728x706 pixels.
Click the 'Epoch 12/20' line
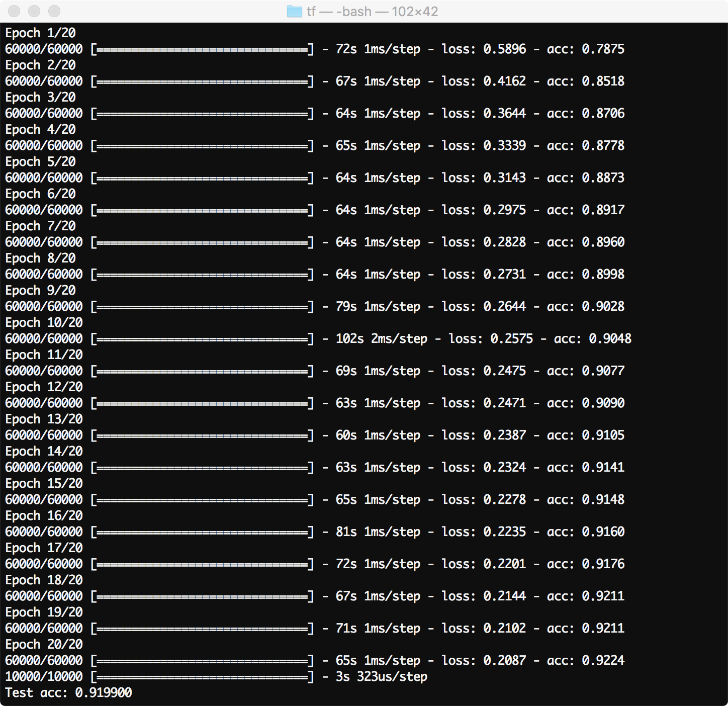[44, 387]
